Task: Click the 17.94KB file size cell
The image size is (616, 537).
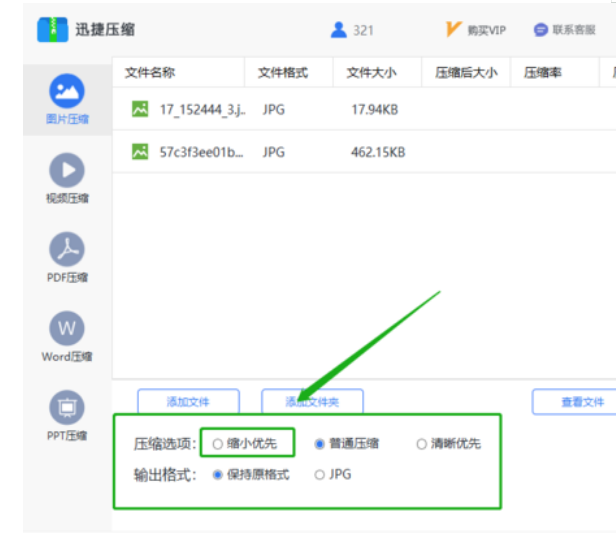Action: click(374, 110)
